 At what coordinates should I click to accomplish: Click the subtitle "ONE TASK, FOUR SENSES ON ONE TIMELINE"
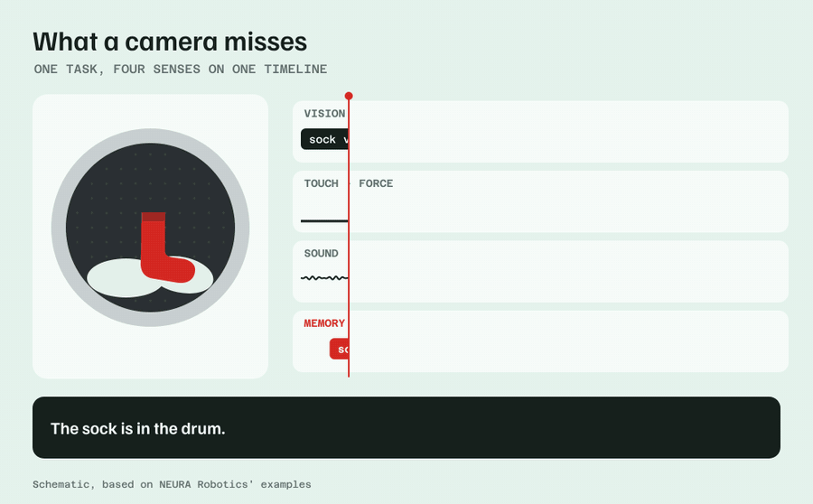point(181,69)
